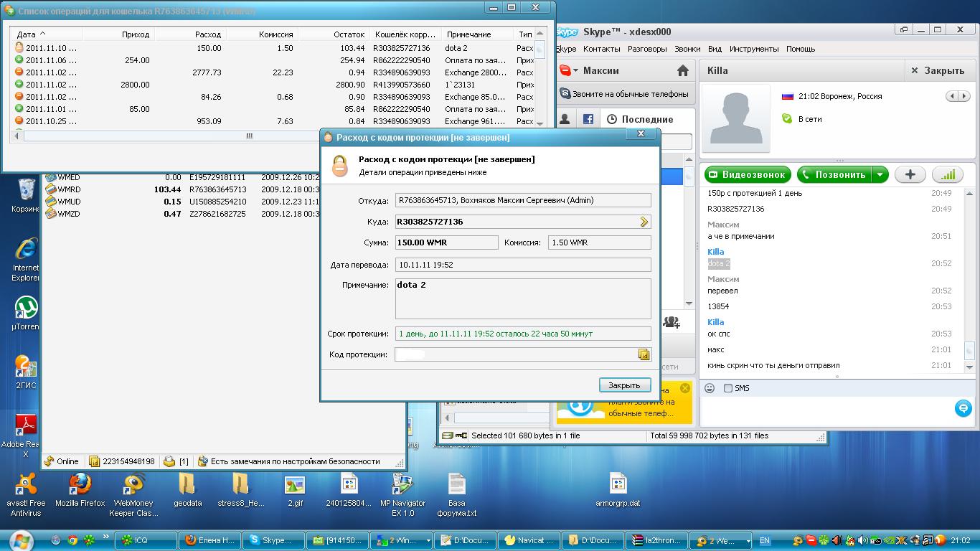Open the Recycle Bin desktop icon
Viewport: 980px width, 551px height.
[26, 195]
